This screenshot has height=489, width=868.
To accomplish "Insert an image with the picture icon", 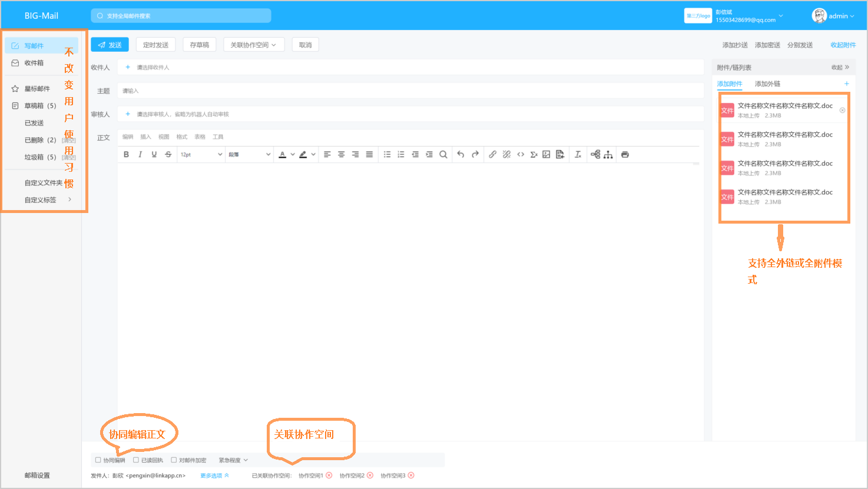I will point(546,154).
